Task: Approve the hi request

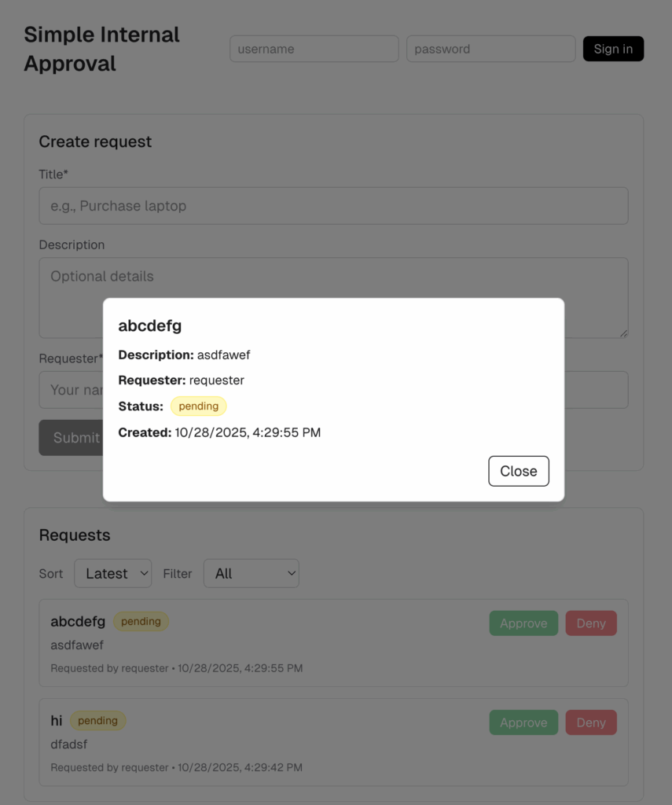Action: point(523,722)
